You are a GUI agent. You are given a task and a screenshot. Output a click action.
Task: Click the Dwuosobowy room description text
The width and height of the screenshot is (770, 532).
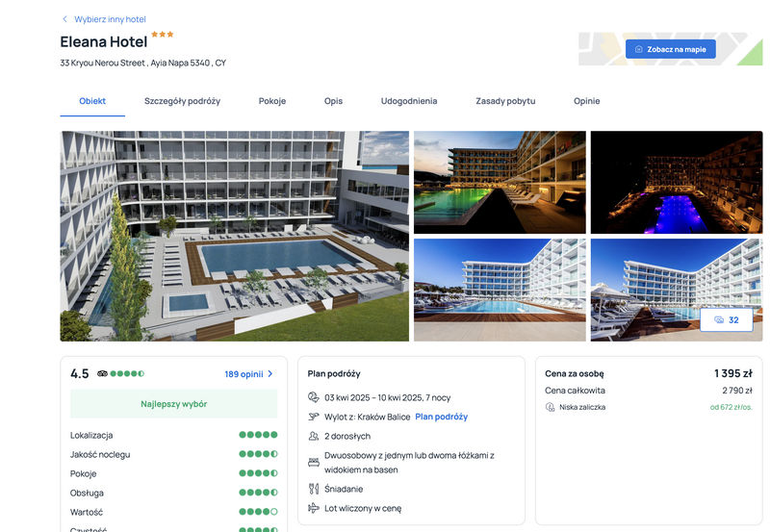click(x=410, y=463)
